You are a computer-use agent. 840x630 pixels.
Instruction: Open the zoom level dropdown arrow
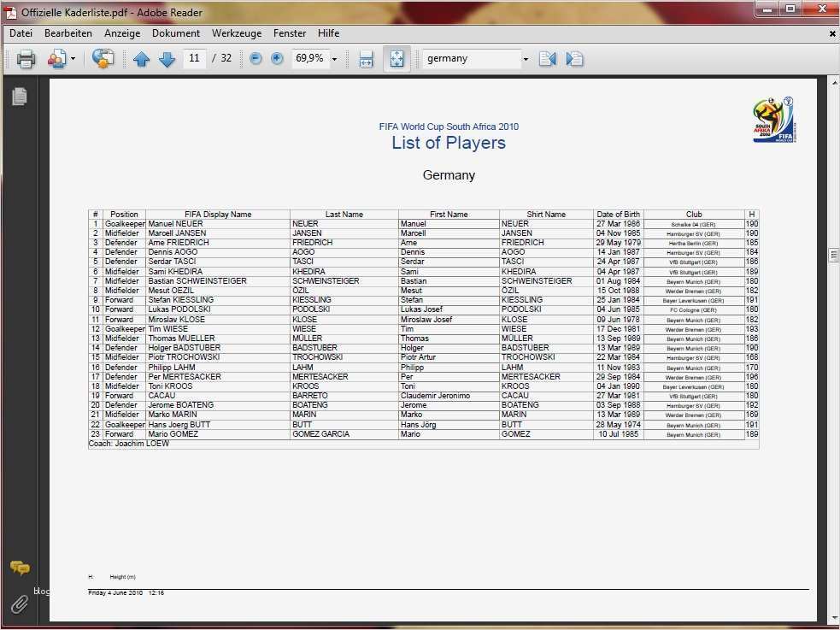pyautogui.click(x=335, y=59)
